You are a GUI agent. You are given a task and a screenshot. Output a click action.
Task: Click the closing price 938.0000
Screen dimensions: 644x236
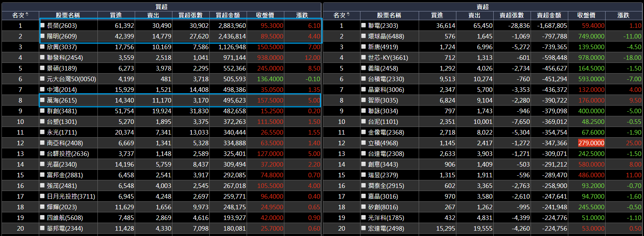[x=270, y=58]
